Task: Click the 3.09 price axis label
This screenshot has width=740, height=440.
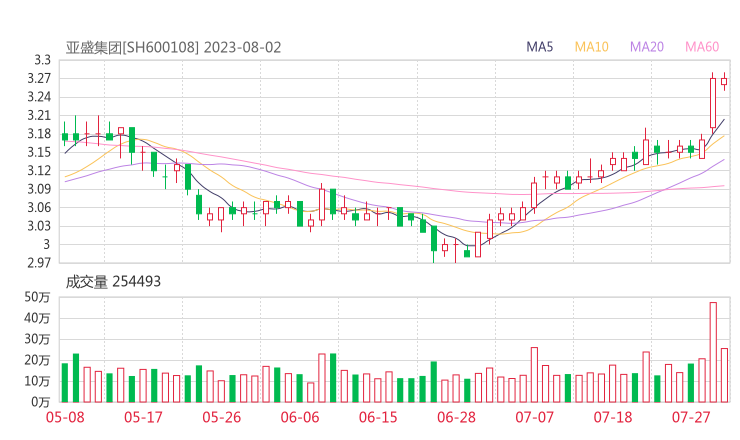Action: (x=39, y=189)
